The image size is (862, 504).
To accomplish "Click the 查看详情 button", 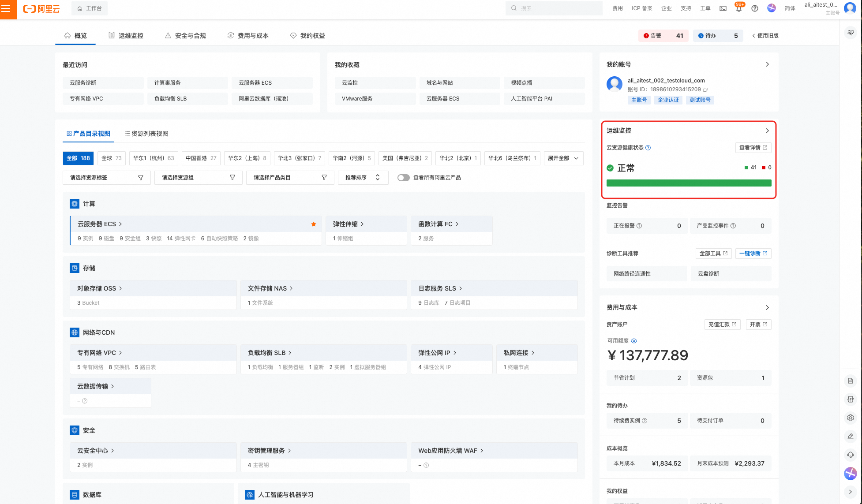I will pos(753,148).
